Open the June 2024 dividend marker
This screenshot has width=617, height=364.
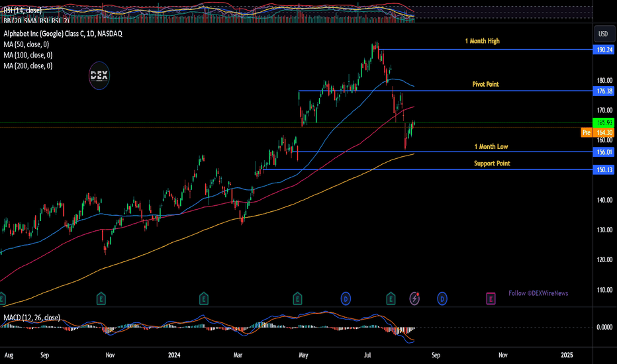(x=346, y=298)
